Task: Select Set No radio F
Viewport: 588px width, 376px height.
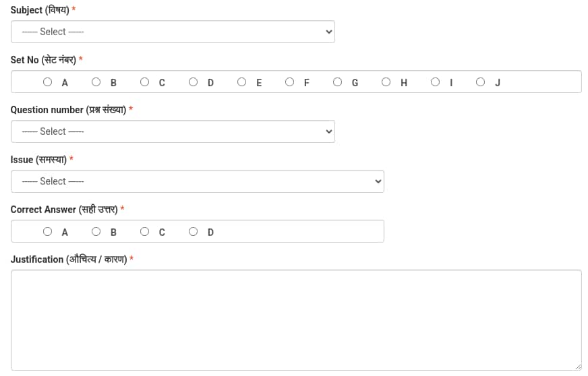Action: coord(289,82)
